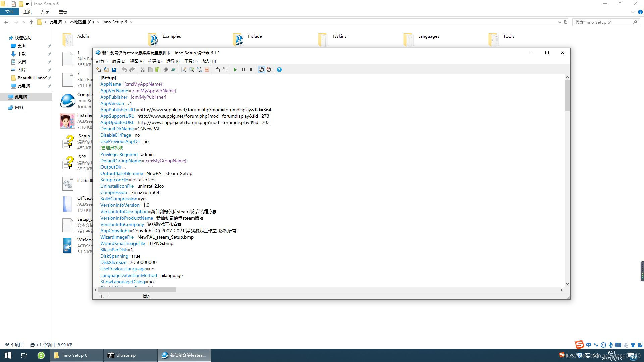Open Task View on the taskbar
The width and height of the screenshot is (644, 362).
tap(24, 355)
